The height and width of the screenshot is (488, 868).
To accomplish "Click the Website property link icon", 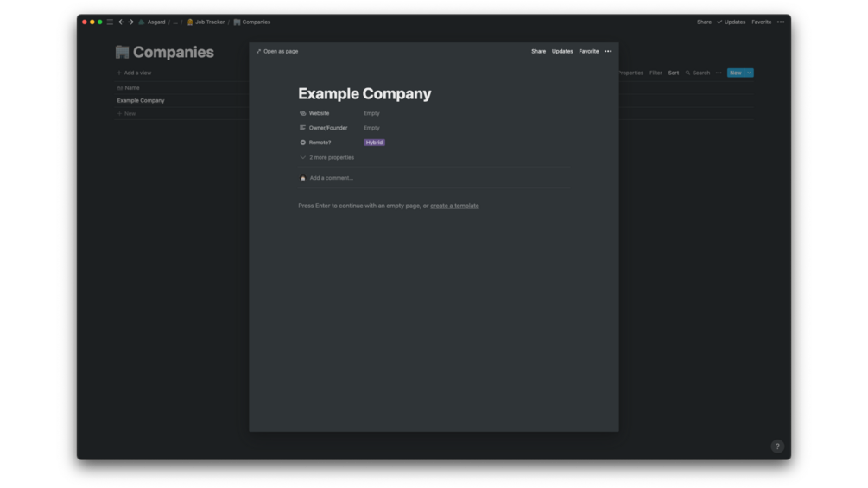I will tap(303, 113).
